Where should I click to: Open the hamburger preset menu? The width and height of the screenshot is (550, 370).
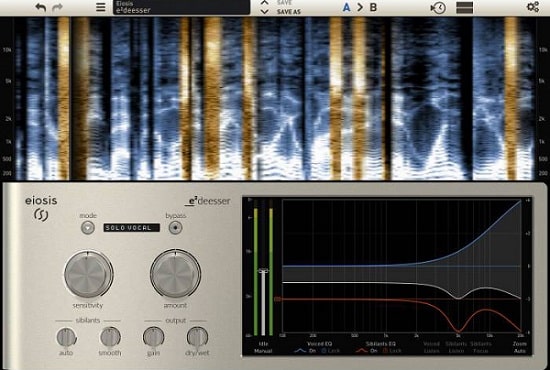coord(101,7)
